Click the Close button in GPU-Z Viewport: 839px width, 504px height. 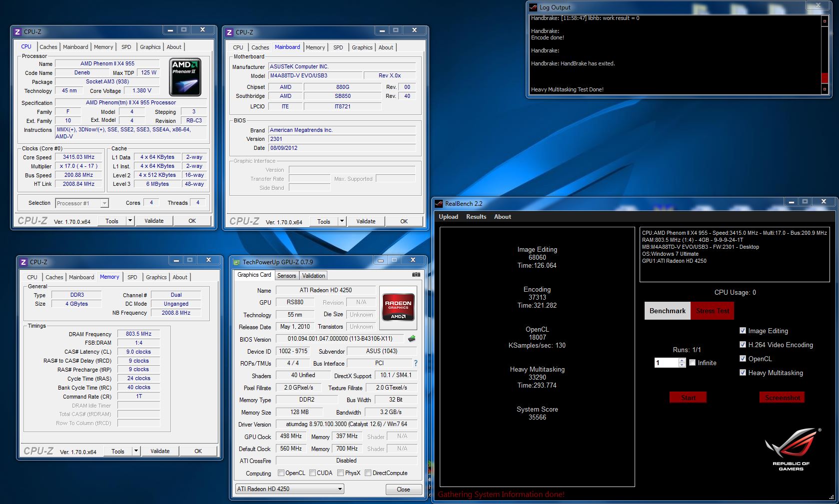[x=403, y=490]
